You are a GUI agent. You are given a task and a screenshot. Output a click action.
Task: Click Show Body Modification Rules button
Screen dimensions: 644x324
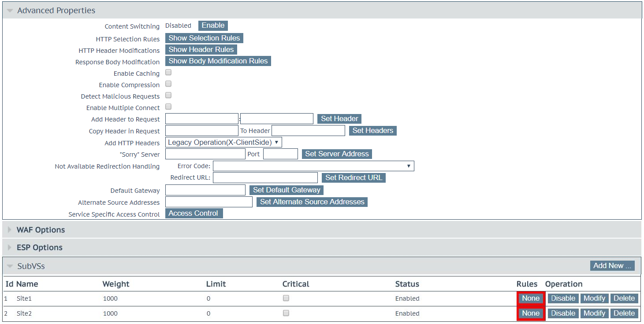(218, 61)
